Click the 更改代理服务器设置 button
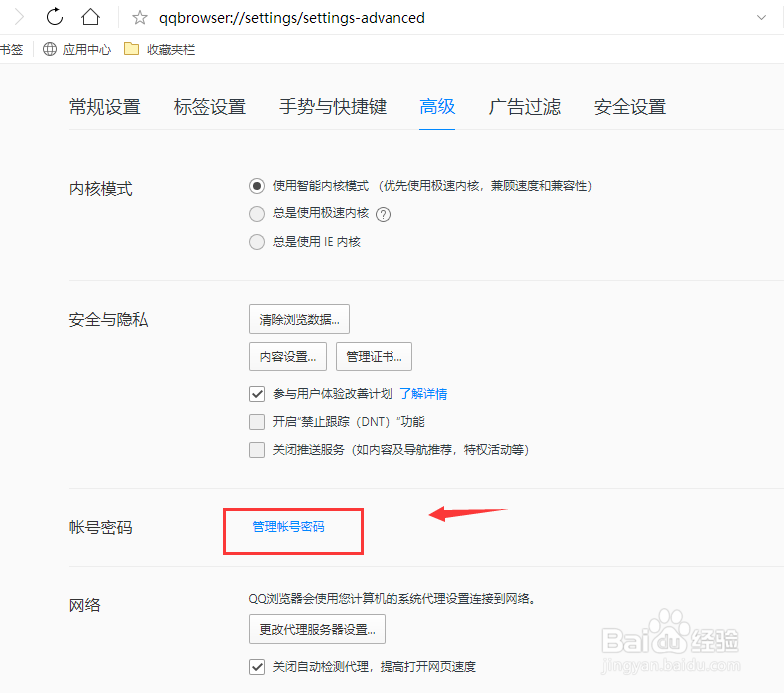The height and width of the screenshot is (693, 784). (x=317, y=629)
